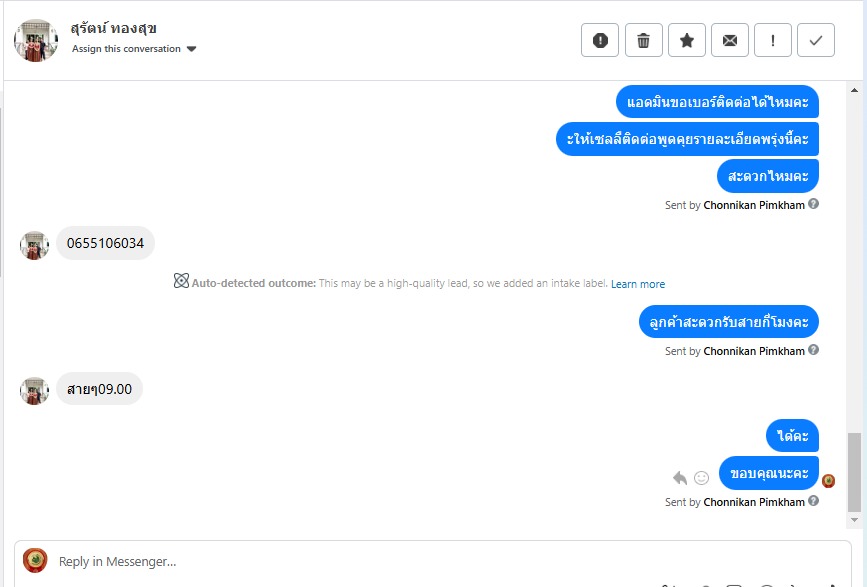Mark conversation done with checkmark icon
Viewport: 867px width, 587px height.
[816, 40]
